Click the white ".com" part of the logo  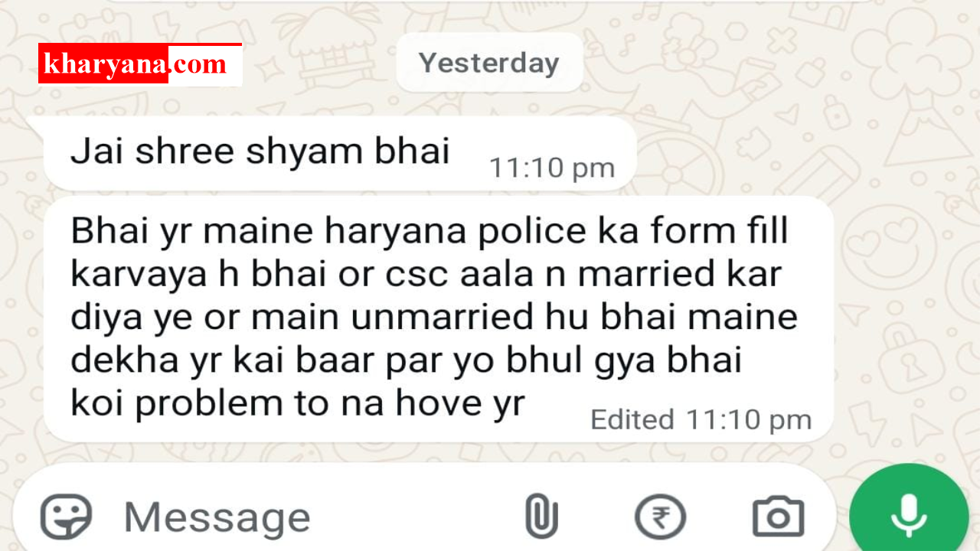coord(199,65)
